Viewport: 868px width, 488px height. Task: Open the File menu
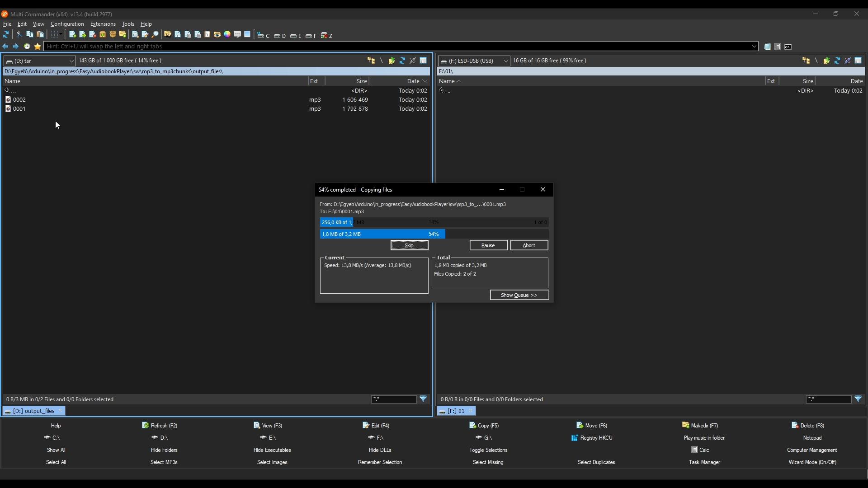point(7,24)
